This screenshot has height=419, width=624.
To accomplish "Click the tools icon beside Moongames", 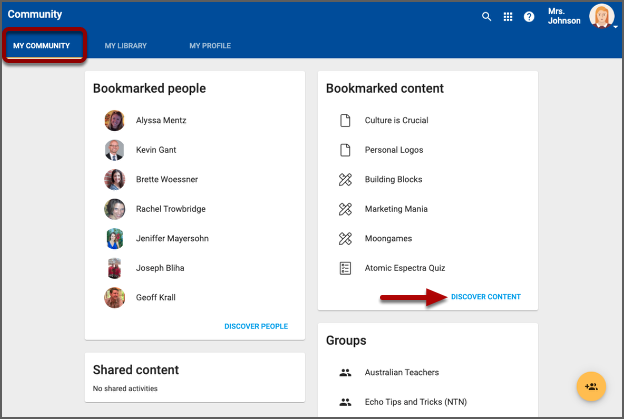I will click(x=345, y=239).
